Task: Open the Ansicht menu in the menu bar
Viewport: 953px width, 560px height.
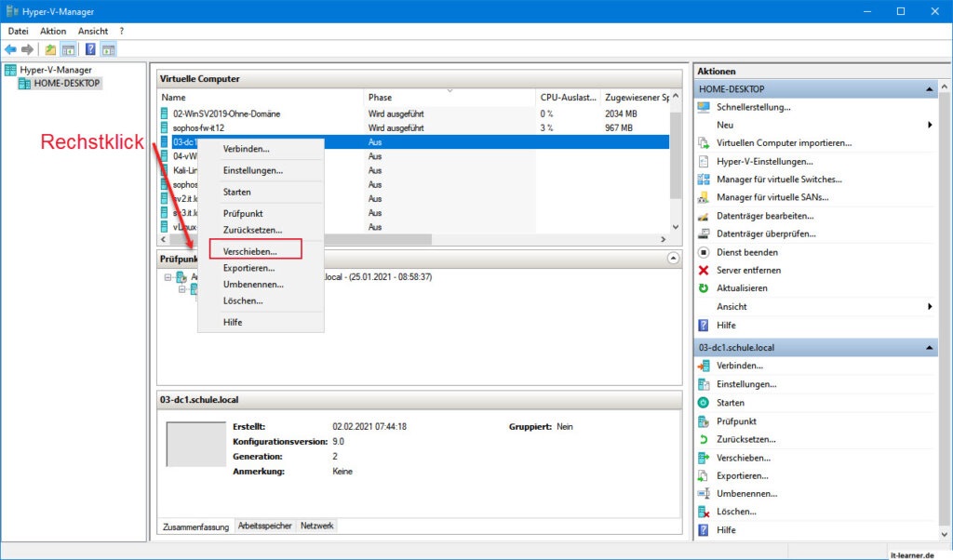Action: pos(93,31)
